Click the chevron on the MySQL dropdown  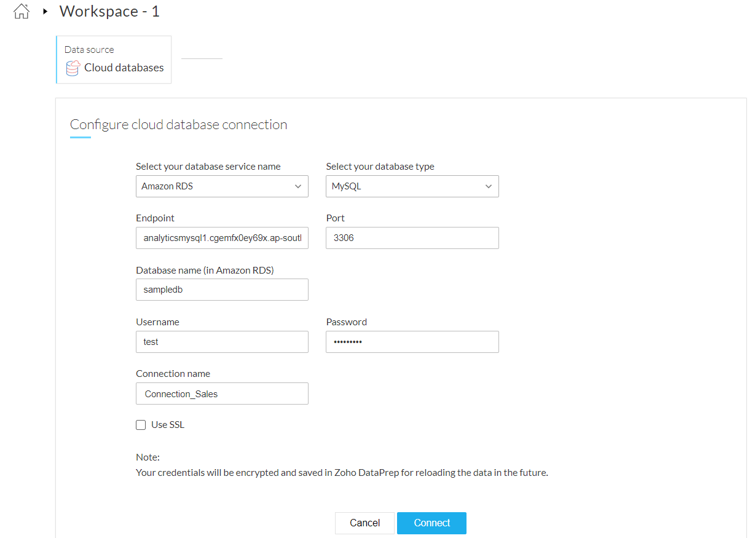click(489, 186)
